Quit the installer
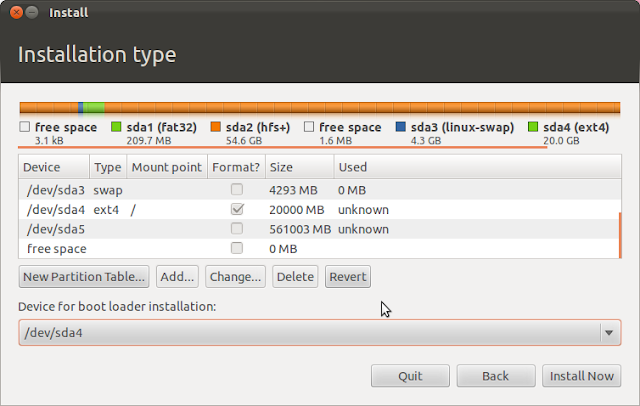Image resolution: width=640 pixels, height=406 pixels. (x=410, y=376)
